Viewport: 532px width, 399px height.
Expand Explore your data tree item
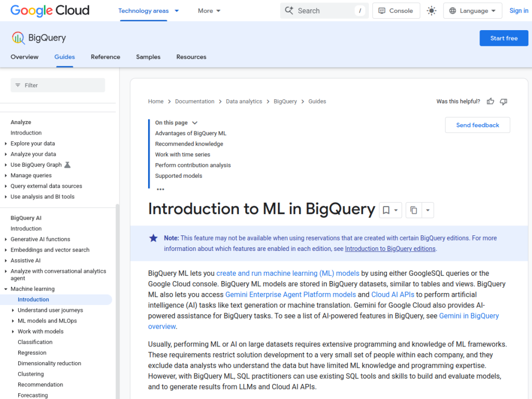pyautogui.click(x=6, y=143)
